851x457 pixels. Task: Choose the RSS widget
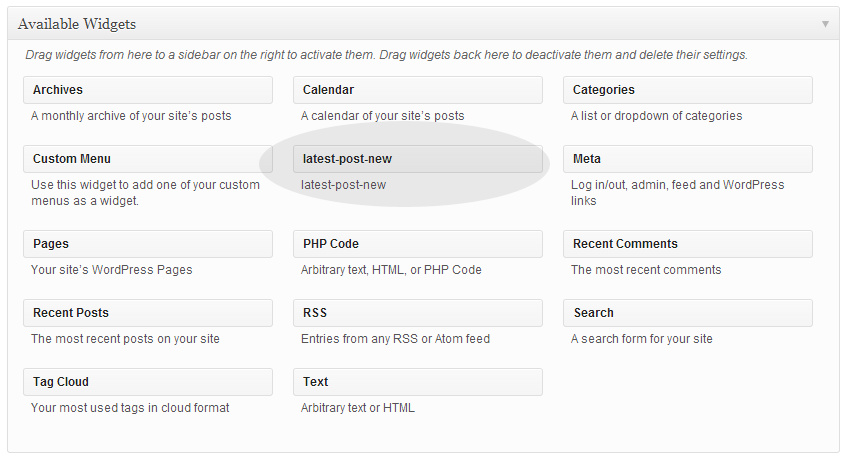click(x=417, y=313)
